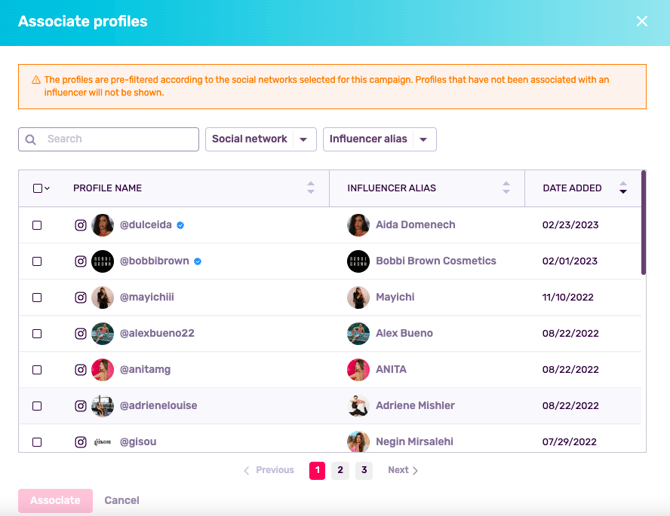Viewport: 670px width, 516px height.
Task: Click the verified badge next to @bobbibrown
Action: [198, 261]
